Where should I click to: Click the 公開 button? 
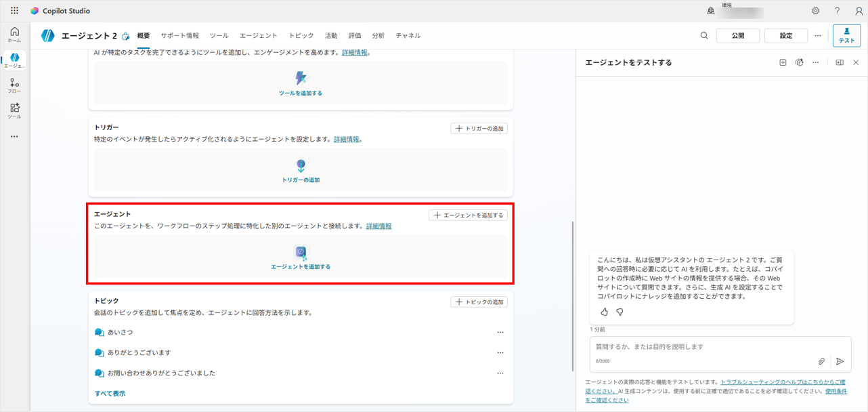737,36
